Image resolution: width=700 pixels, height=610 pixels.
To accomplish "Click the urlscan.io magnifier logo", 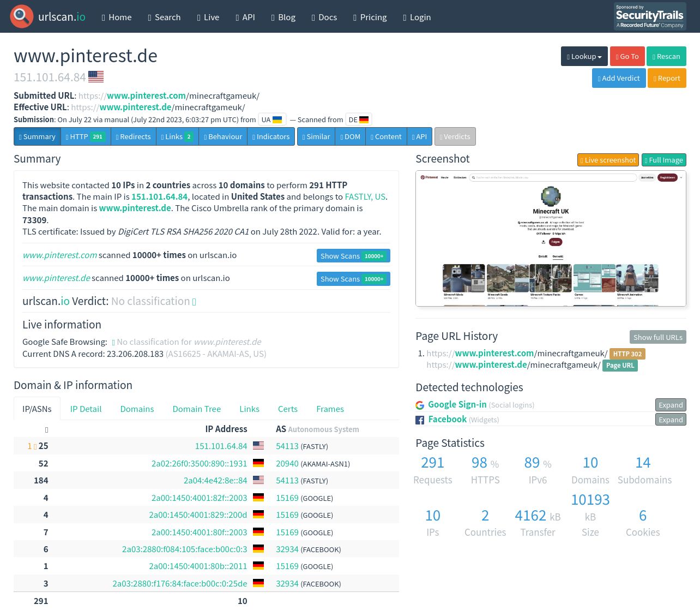I will 22,16.
